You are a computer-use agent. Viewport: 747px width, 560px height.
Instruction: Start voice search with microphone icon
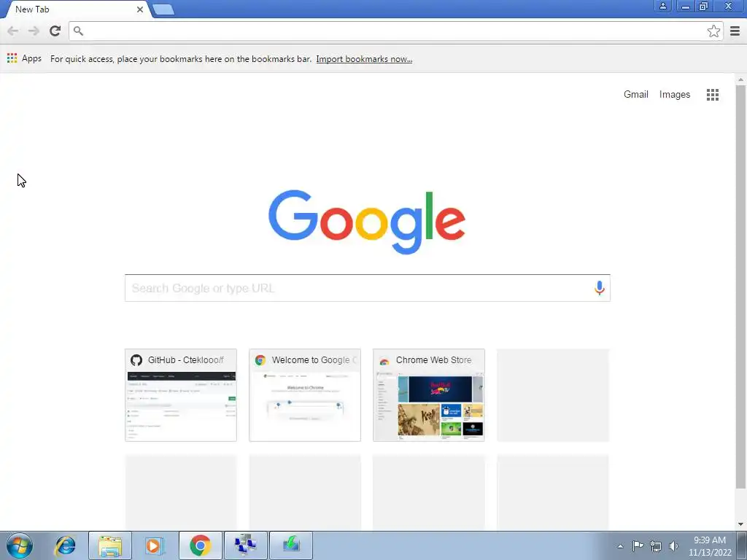click(x=600, y=287)
